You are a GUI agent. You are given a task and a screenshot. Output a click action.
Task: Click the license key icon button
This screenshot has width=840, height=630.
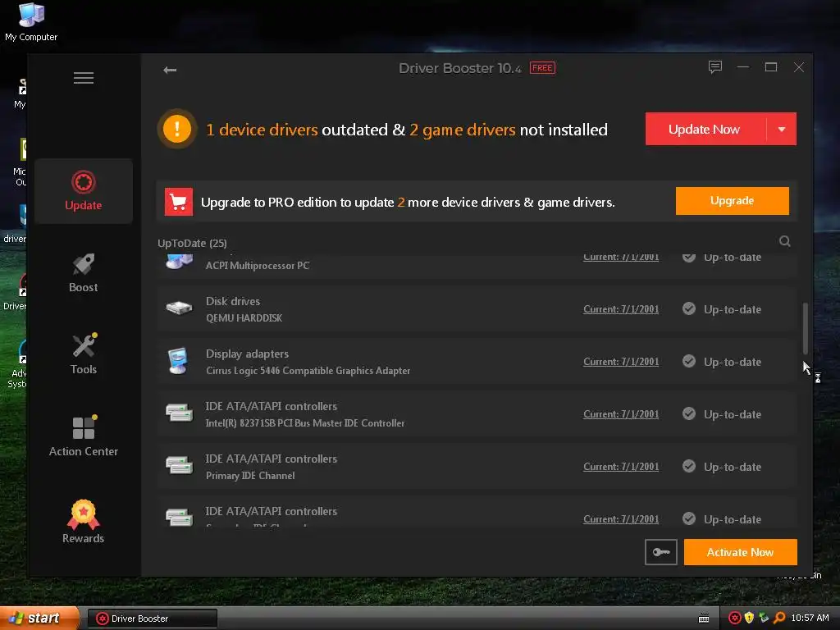click(x=661, y=552)
